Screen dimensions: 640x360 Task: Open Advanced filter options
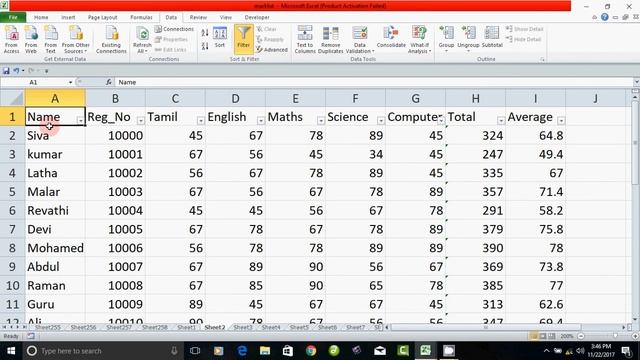coord(272,49)
